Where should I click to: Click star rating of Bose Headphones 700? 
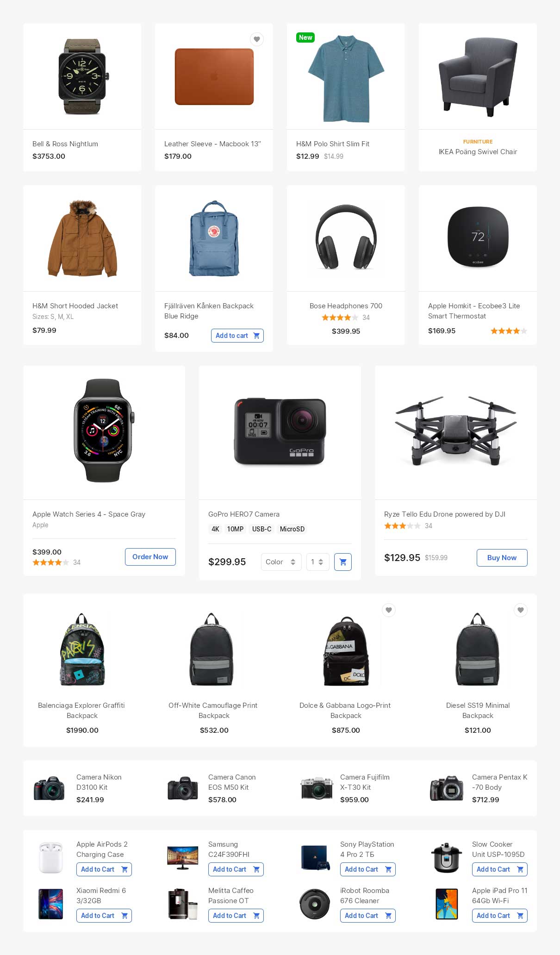click(x=340, y=318)
